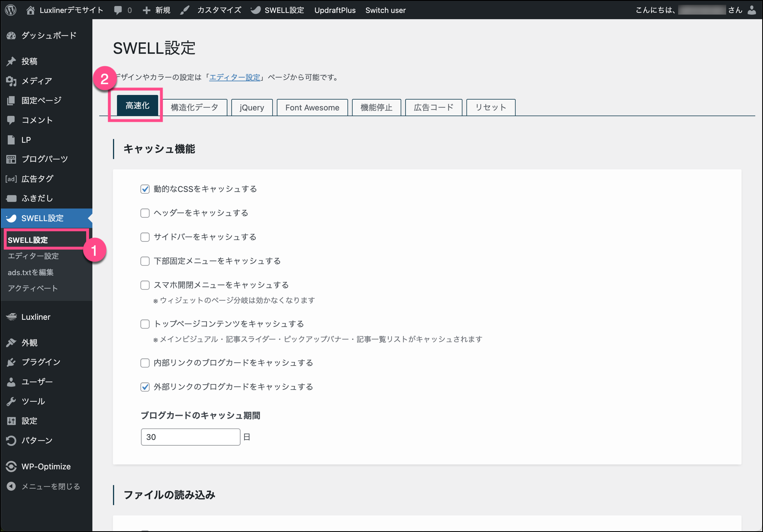
Task: Click the blog card cache period field
Action: [190, 437]
